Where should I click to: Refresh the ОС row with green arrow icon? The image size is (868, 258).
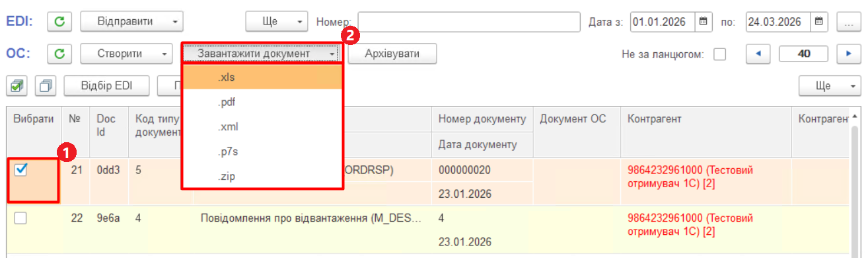tap(60, 54)
